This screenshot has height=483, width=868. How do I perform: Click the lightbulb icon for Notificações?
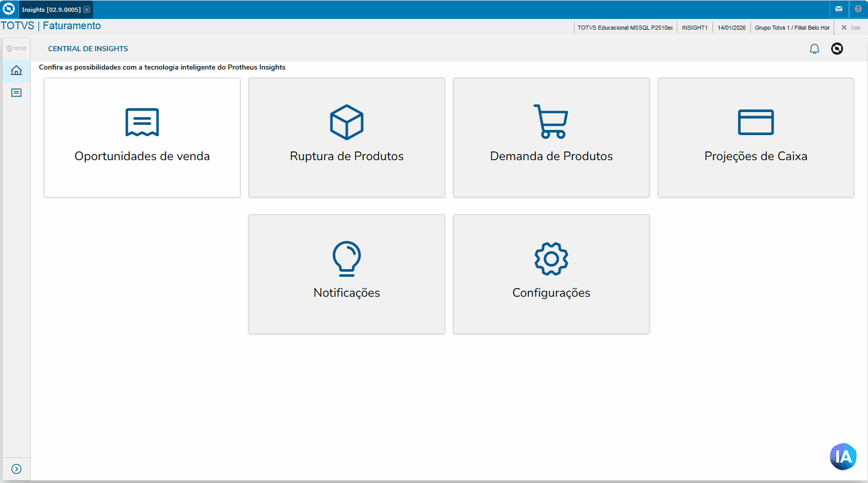point(347,259)
